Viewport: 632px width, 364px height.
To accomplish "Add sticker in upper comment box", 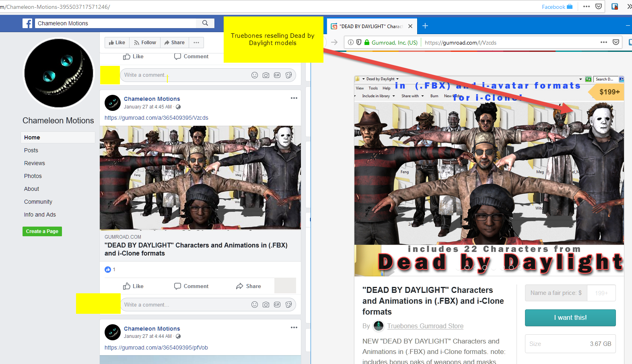I will pos(288,75).
